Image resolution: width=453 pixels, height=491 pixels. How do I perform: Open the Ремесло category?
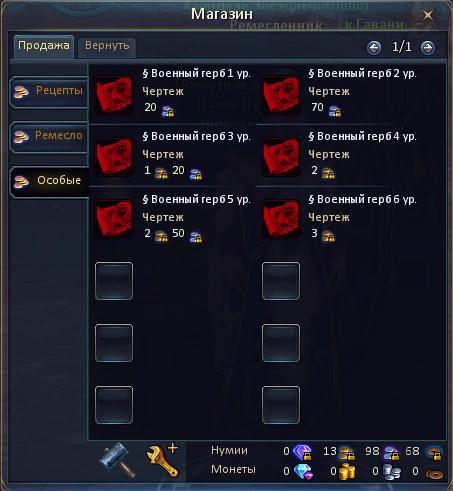[x=49, y=137]
